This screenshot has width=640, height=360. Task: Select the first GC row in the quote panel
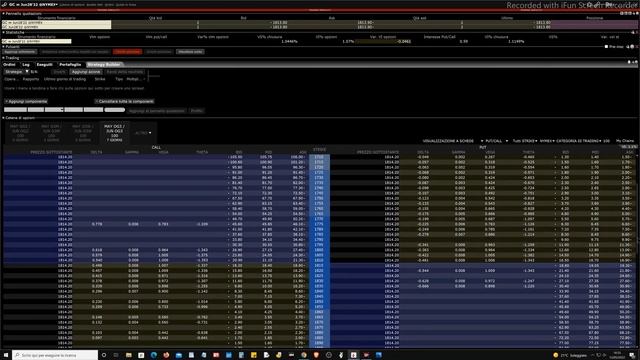click(56, 22)
